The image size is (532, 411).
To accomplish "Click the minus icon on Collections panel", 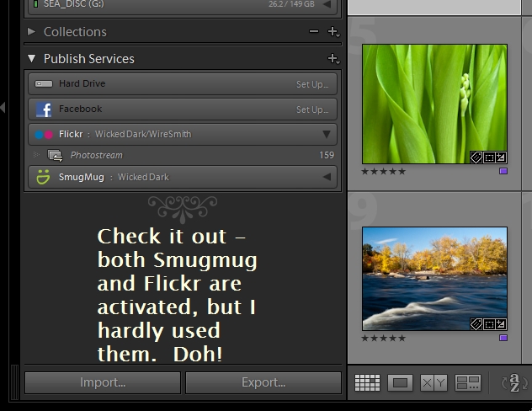I will click(314, 32).
